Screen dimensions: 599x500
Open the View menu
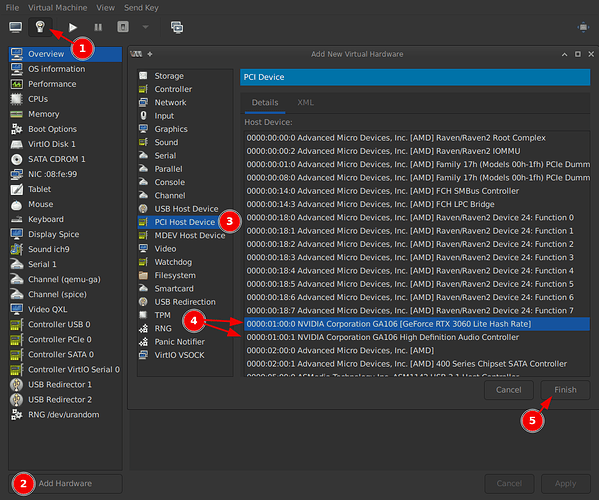105,8
